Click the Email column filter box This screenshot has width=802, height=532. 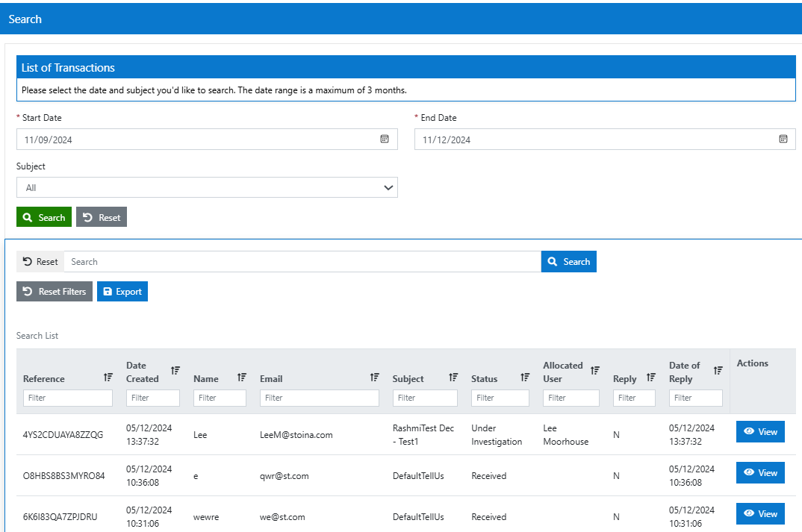[x=319, y=398]
